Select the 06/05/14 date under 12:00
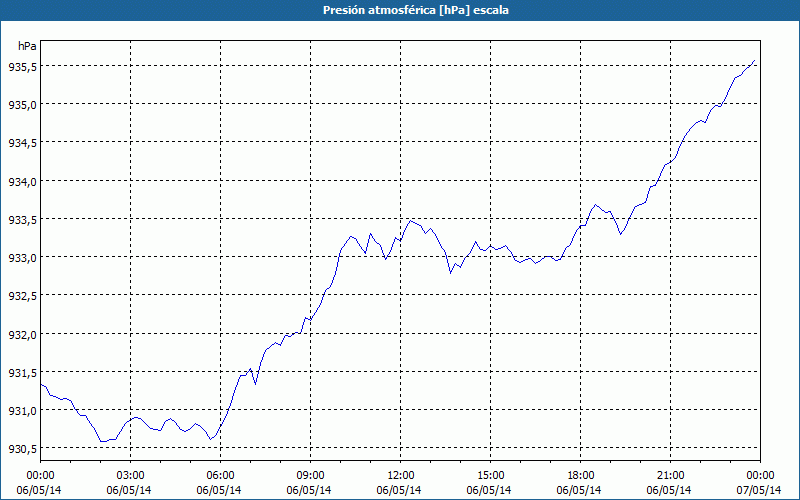The width and height of the screenshot is (800, 500). click(399, 490)
